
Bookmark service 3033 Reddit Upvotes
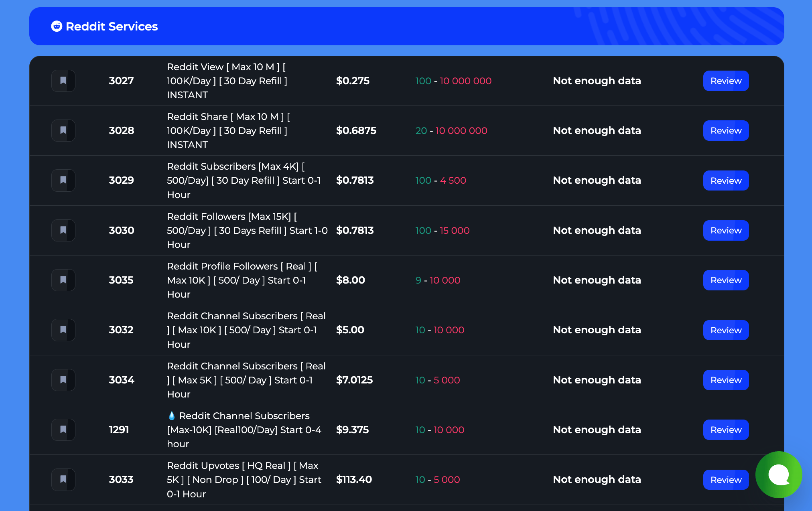[63, 479]
